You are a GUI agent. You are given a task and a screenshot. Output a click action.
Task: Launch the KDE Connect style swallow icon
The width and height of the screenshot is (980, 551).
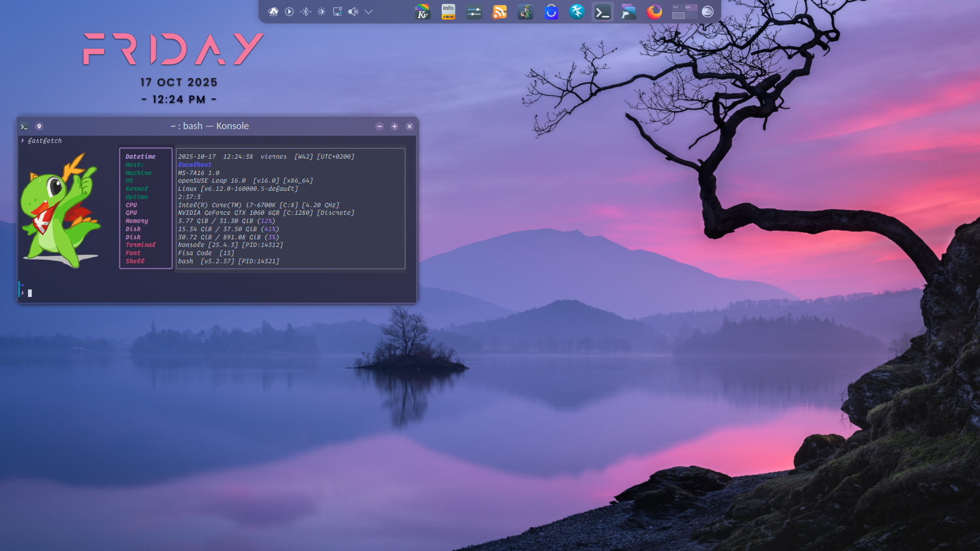[577, 12]
